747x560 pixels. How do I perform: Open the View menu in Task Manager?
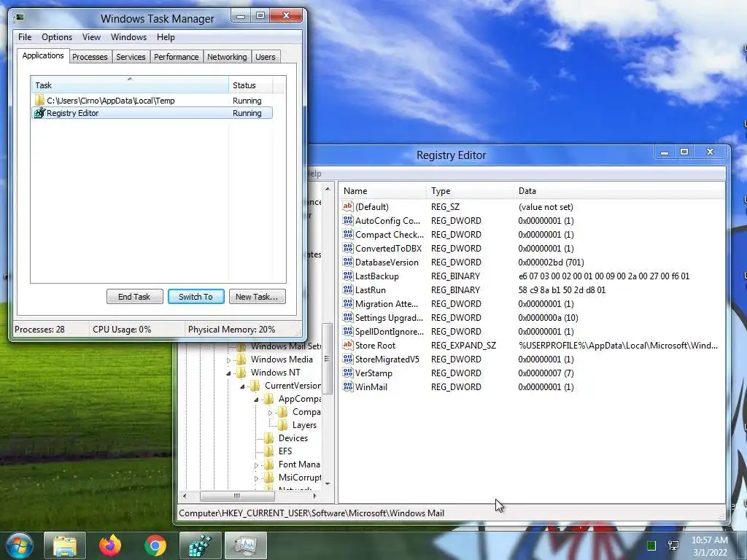(91, 37)
